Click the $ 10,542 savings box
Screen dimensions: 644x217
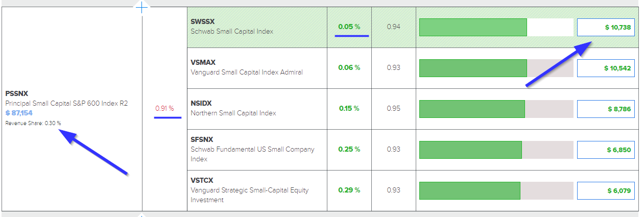coord(606,68)
